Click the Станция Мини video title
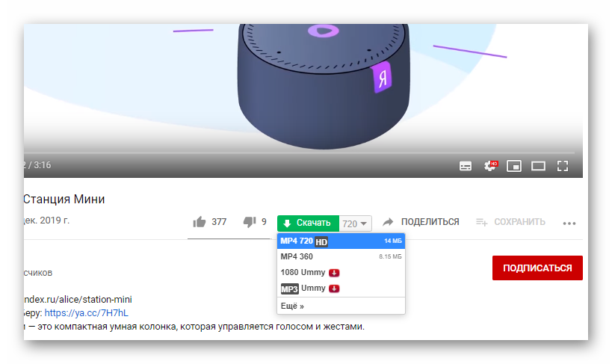This screenshot has width=612, height=364. (x=64, y=199)
